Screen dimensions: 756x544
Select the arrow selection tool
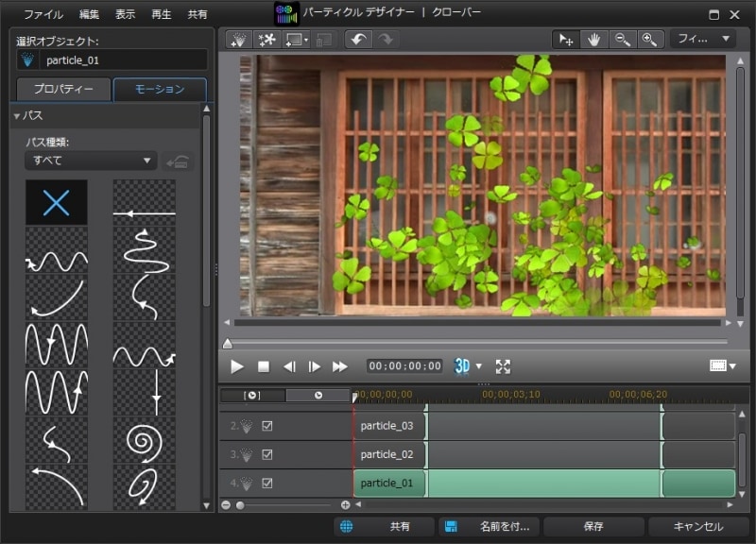tap(566, 40)
